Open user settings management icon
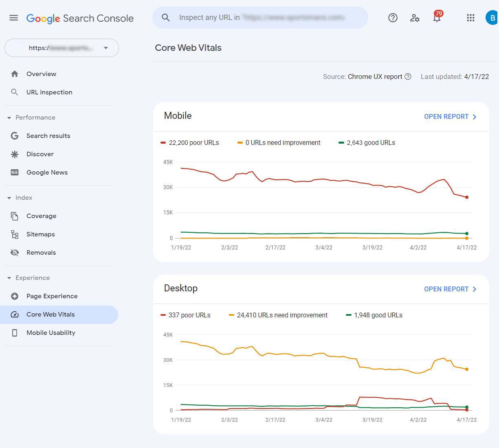Screen dimensions: 499x448 pyautogui.click(x=415, y=18)
